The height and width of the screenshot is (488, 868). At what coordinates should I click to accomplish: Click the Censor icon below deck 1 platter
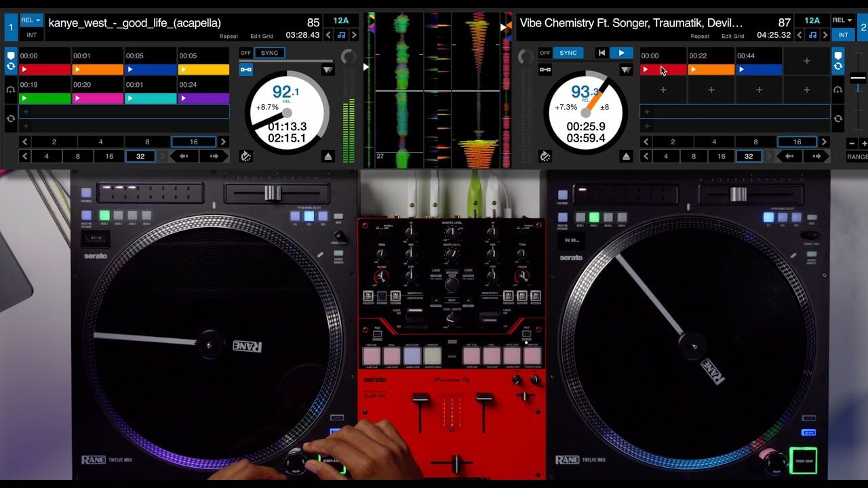tap(245, 157)
